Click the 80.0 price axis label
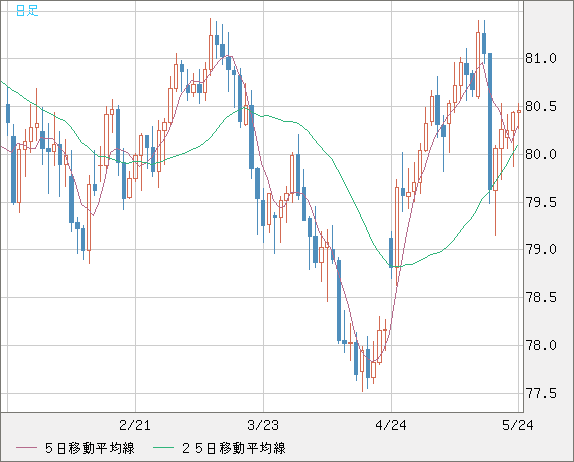Viewport: 574px width, 462px height. [x=541, y=154]
